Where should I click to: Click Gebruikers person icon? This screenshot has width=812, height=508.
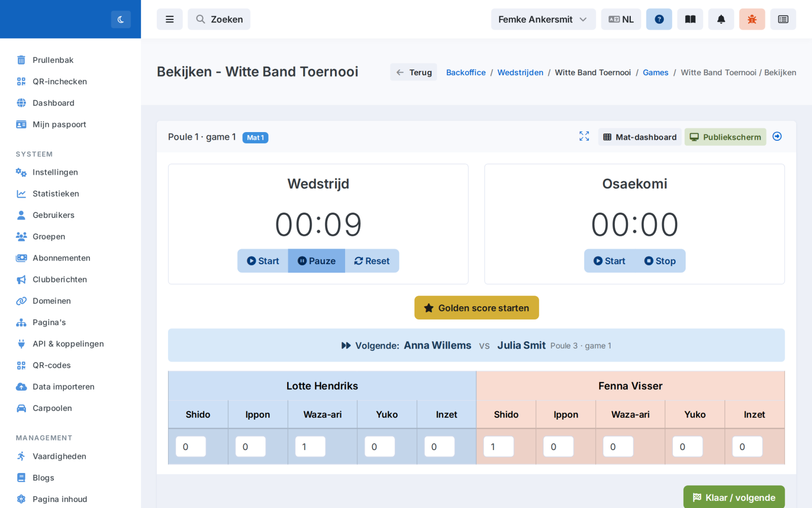click(21, 215)
